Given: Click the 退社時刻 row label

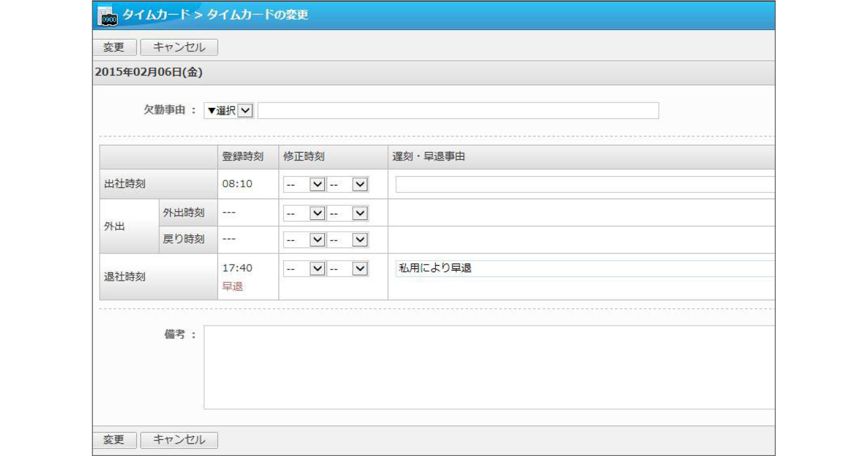Looking at the screenshot, I should pos(125,277).
